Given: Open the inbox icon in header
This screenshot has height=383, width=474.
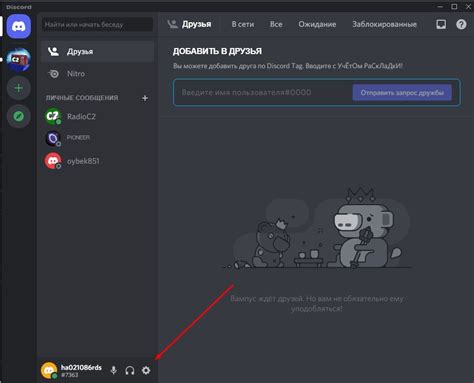Looking at the screenshot, I should 441,24.
